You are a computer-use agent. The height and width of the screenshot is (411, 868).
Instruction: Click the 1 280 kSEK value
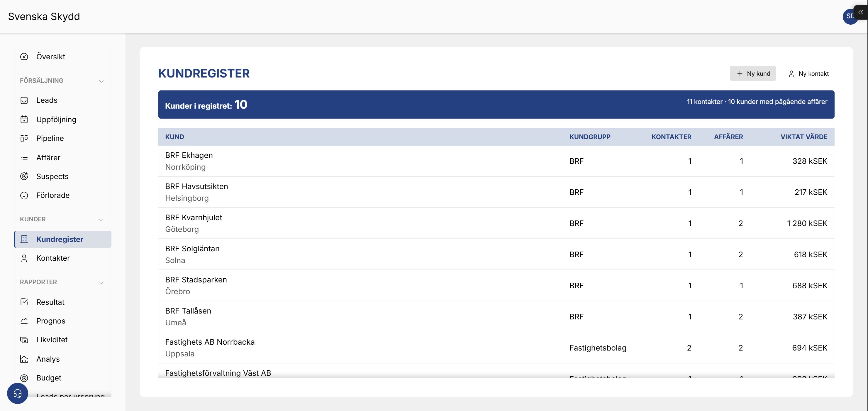pyautogui.click(x=807, y=223)
